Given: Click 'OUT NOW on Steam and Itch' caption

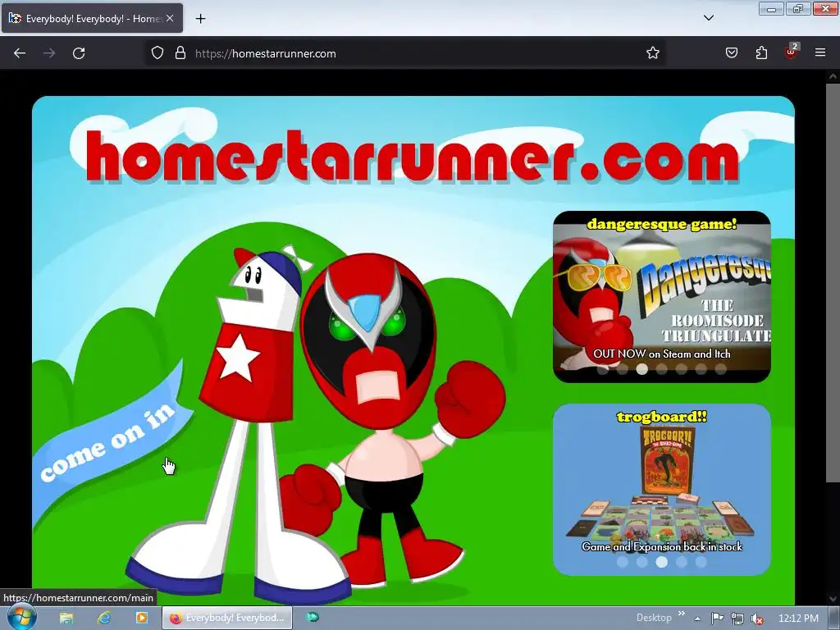Looking at the screenshot, I should click(662, 354).
